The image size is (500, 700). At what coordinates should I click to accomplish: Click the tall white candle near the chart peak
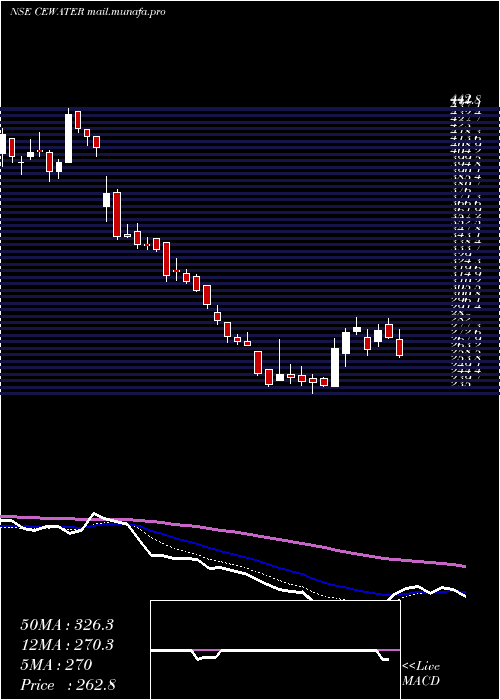tap(68, 138)
